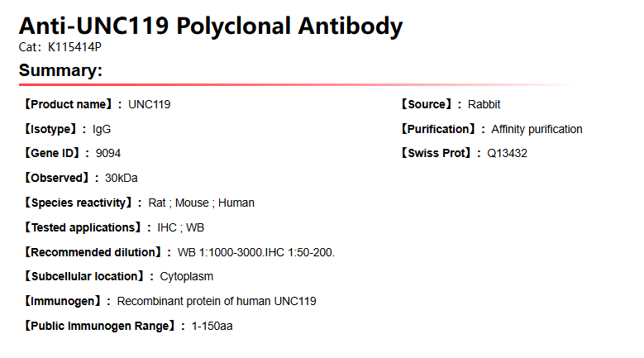This screenshot has width=644, height=358.
Task: Click the IHC ; WB applications value
Action: click(181, 227)
